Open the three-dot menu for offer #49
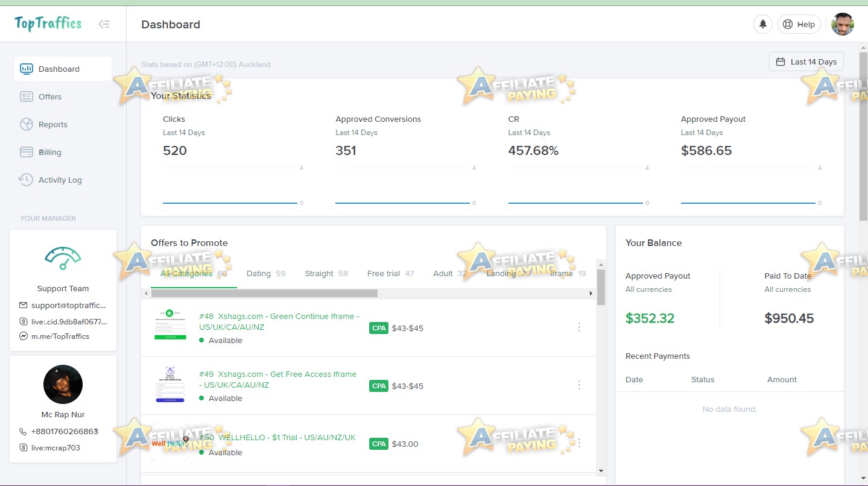Image resolution: width=868 pixels, height=486 pixels. point(579,385)
